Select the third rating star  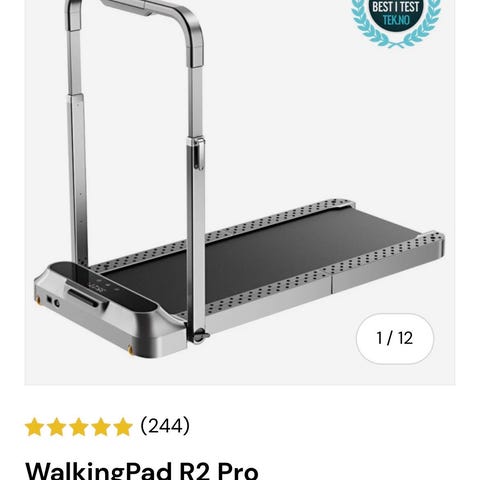[x=78, y=427]
